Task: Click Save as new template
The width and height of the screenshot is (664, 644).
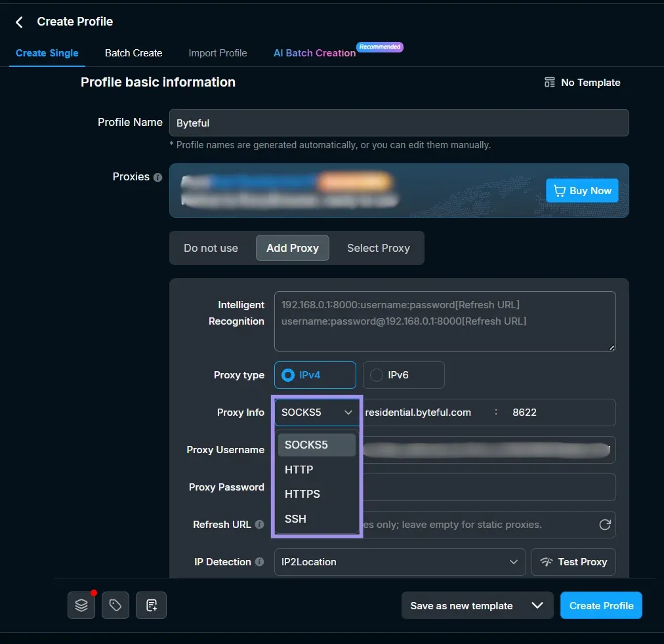Action: [x=461, y=606]
